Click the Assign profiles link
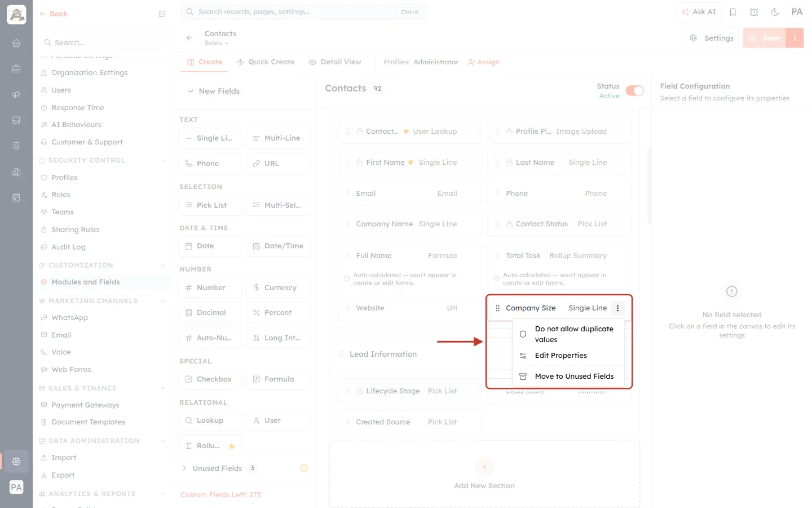The height and width of the screenshot is (508, 812). click(484, 62)
